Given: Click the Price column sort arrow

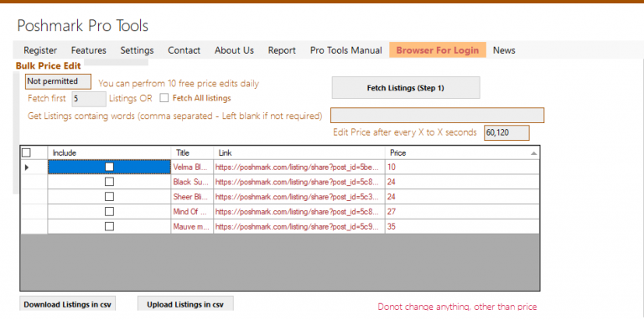Looking at the screenshot, I should (533, 153).
